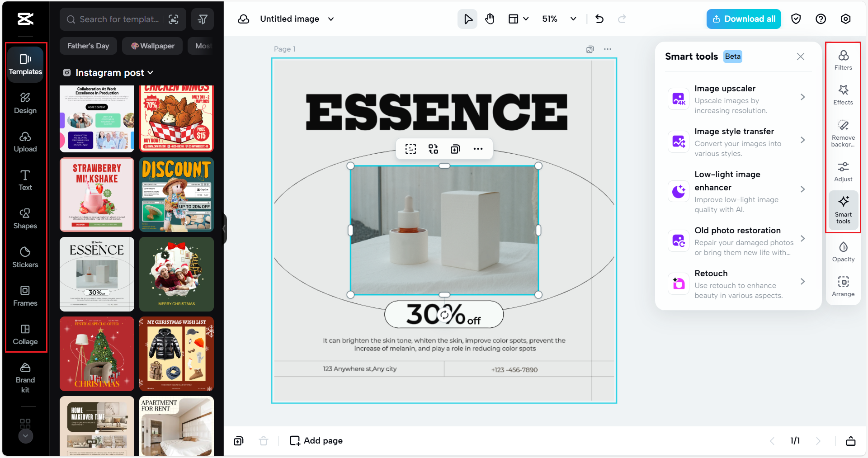
Task: Open the Design panel
Action: click(25, 103)
